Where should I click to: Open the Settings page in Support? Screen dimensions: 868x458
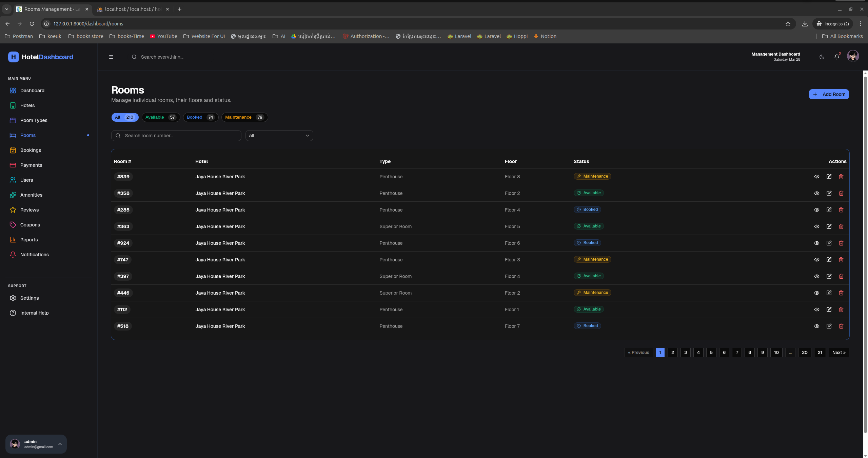[x=49, y=298]
